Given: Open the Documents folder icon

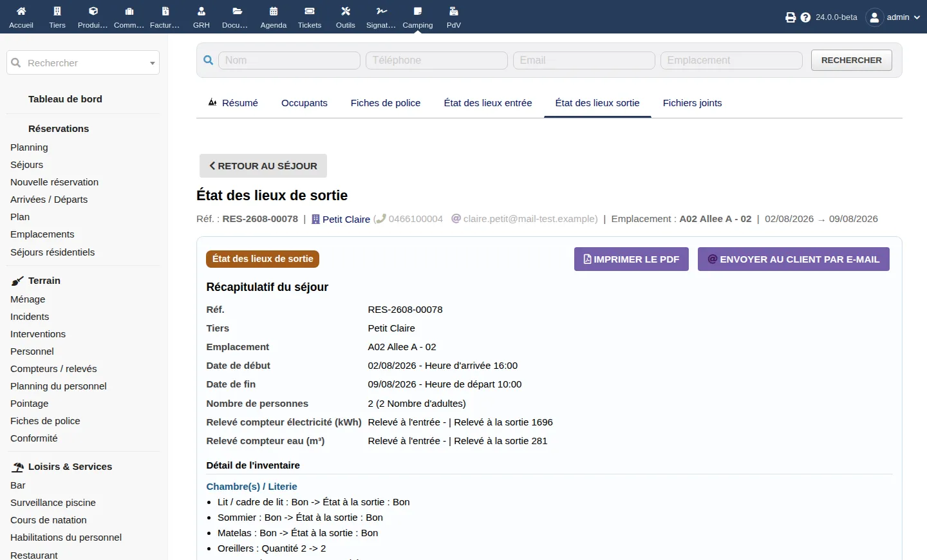Looking at the screenshot, I should click(238, 11).
